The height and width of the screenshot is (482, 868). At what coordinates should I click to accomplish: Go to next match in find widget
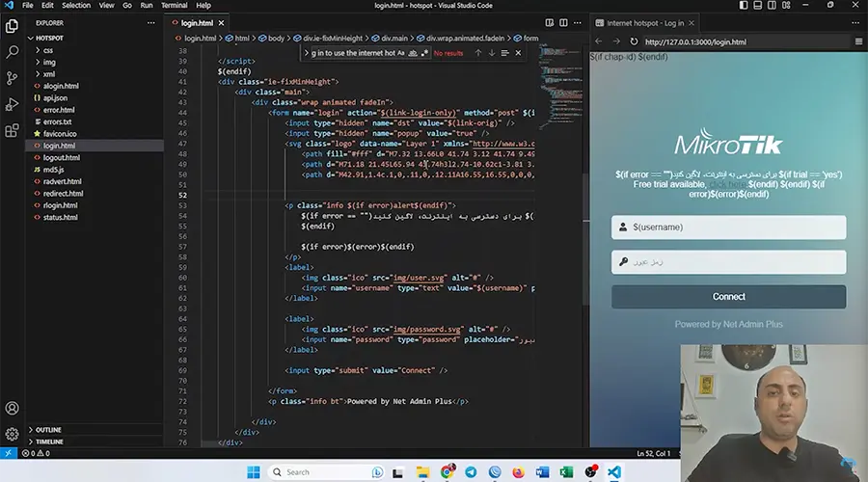click(x=491, y=53)
